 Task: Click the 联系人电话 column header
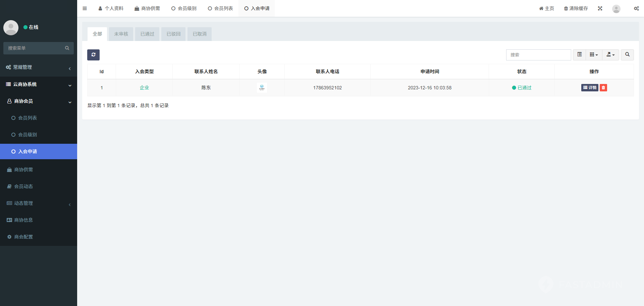(x=327, y=72)
